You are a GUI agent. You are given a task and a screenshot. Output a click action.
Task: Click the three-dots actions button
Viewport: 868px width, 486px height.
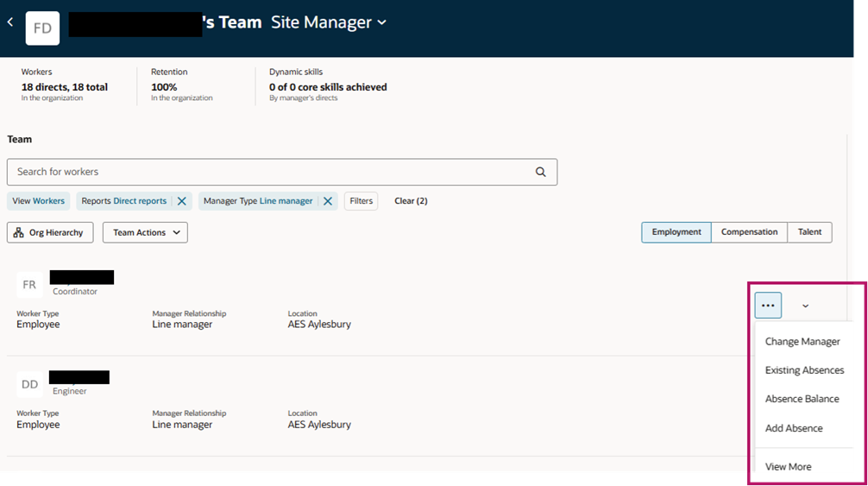768,306
